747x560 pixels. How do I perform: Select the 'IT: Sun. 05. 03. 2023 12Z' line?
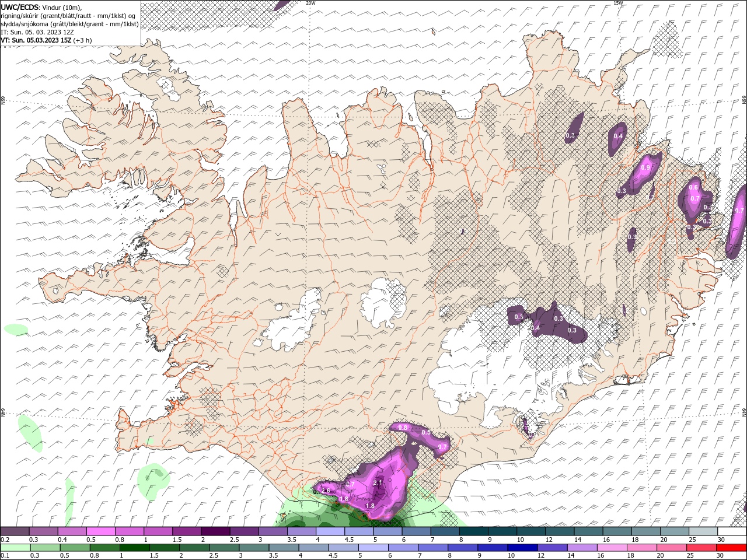coord(37,32)
